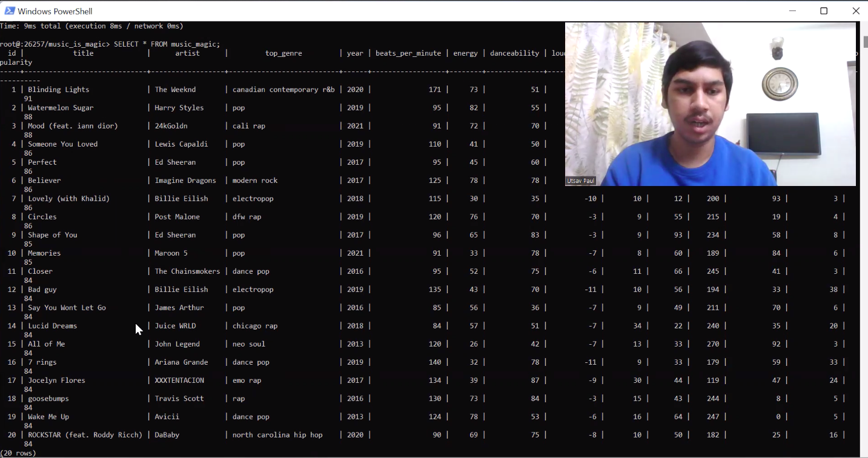
Task: Click the 'Wake Me Up' title
Action: click(48, 417)
